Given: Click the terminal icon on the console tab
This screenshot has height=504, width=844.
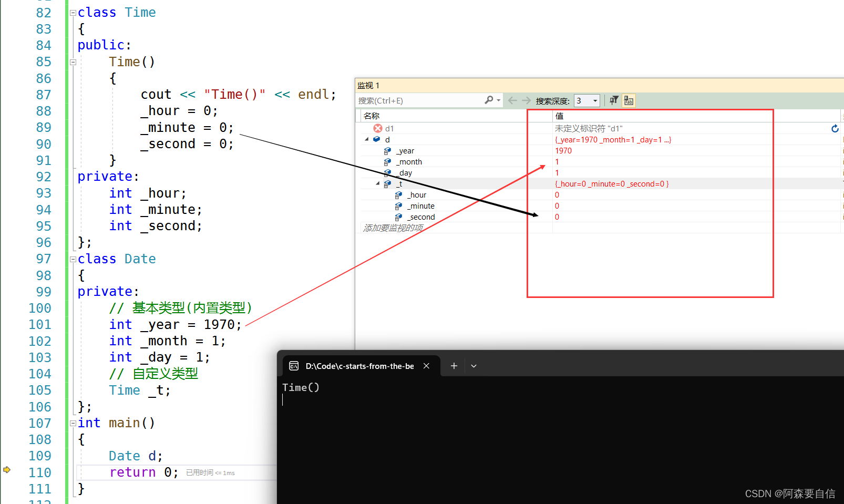Looking at the screenshot, I should point(294,366).
